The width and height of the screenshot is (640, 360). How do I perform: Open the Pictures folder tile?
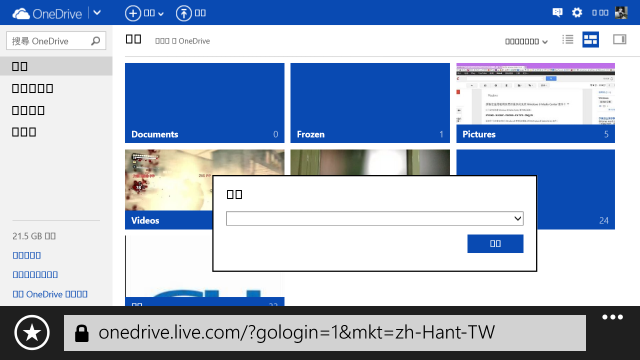(536, 103)
